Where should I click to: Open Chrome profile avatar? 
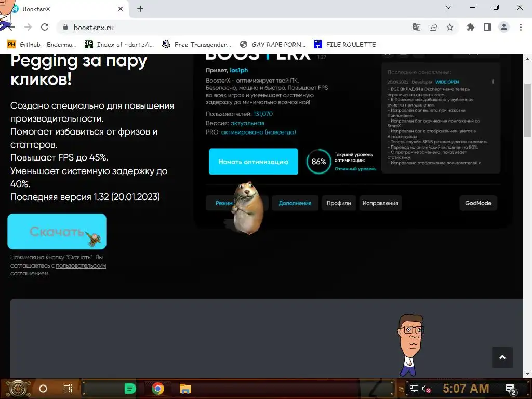click(504, 27)
